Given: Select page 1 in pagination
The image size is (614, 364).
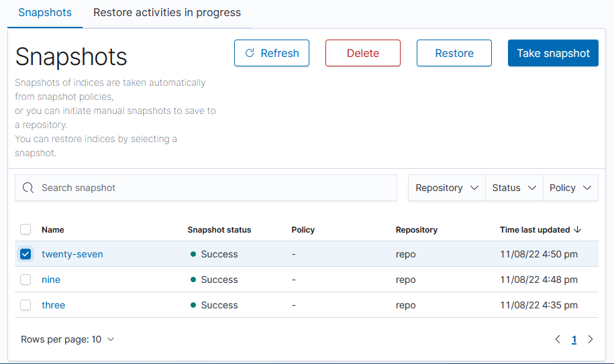Looking at the screenshot, I should pyautogui.click(x=574, y=340).
